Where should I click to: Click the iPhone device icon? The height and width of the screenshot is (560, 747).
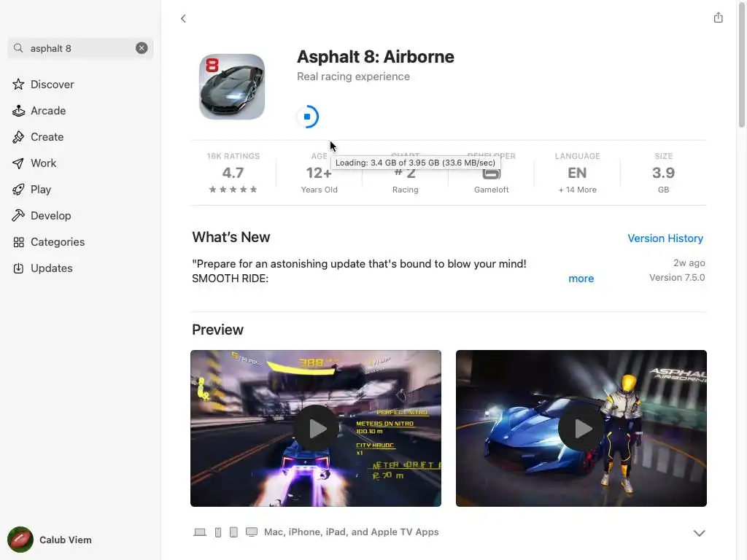click(x=217, y=532)
